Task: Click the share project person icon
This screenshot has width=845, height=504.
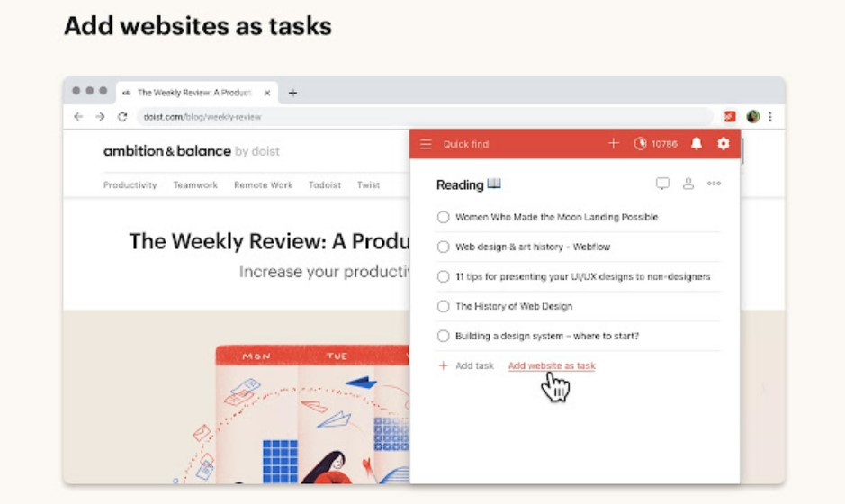Action: [688, 184]
